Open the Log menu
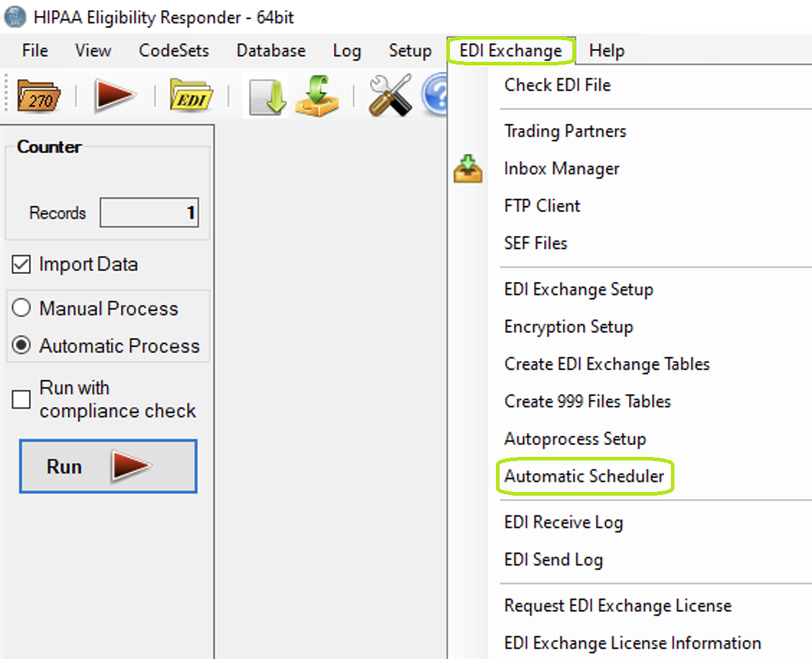The height and width of the screenshot is (659, 812). (347, 51)
